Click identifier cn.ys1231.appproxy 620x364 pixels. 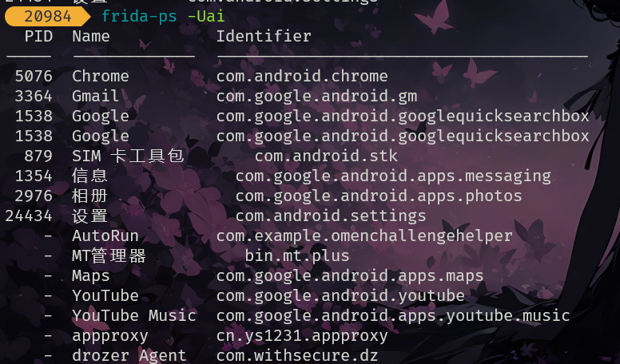(302, 337)
